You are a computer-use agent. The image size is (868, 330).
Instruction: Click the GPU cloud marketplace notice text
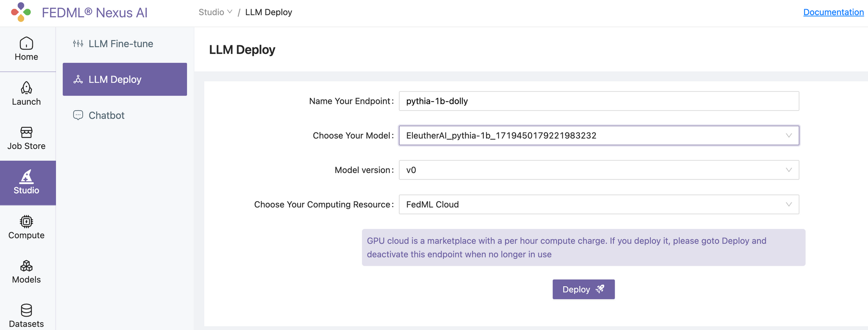567,247
